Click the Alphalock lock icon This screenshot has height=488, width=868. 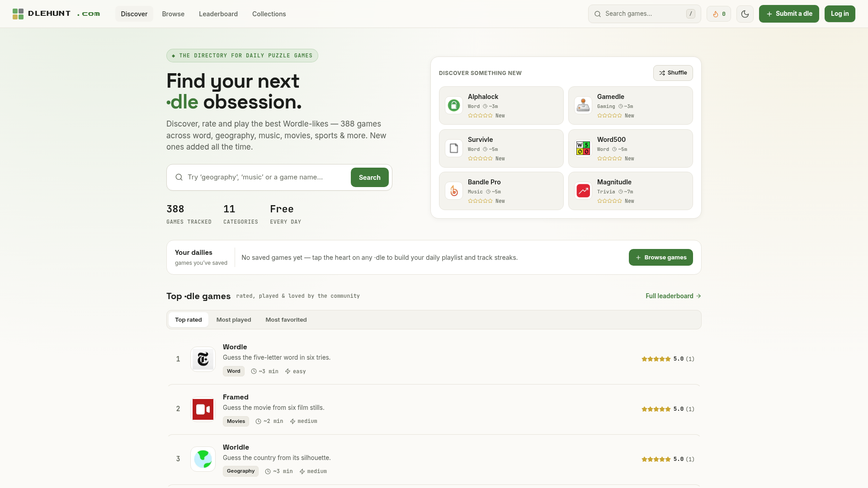coord(454,105)
